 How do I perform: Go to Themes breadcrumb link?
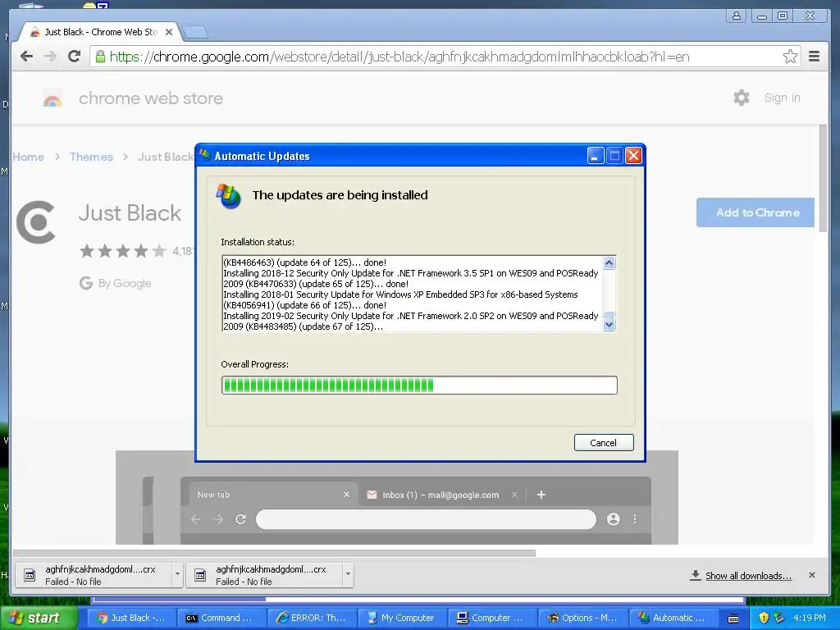[x=91, y=157]
